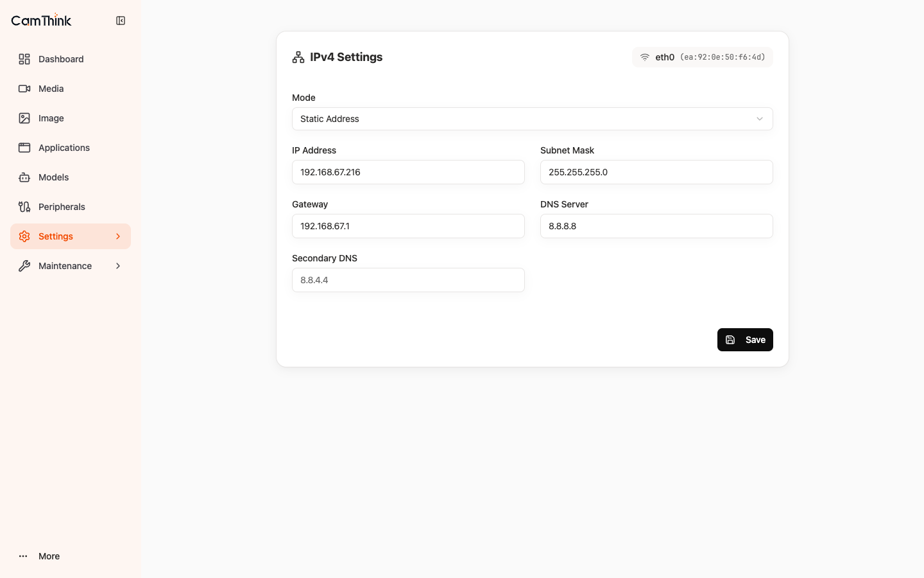Click the eth0 wifi signal icon
This screenshot has width=924, height=578.
645,57
